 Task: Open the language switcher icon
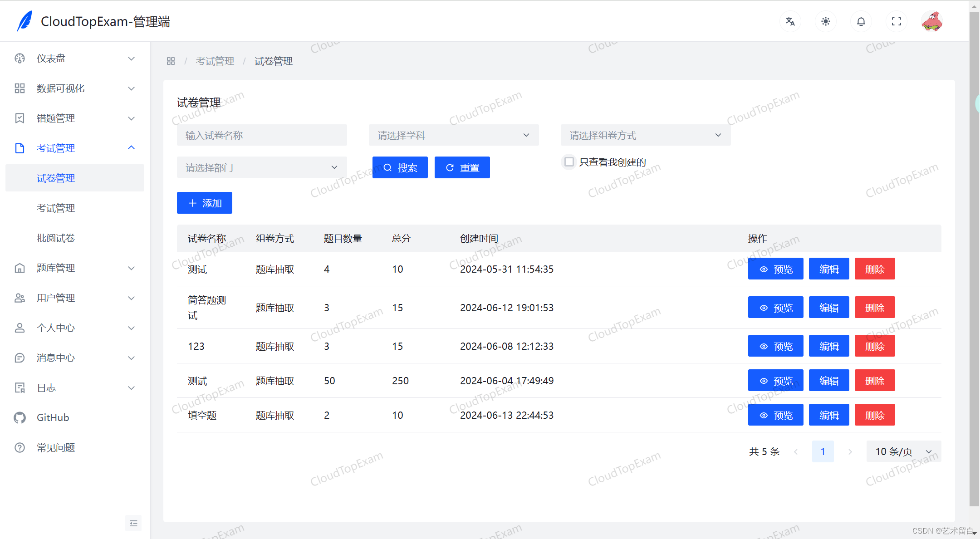coord(790,21)
